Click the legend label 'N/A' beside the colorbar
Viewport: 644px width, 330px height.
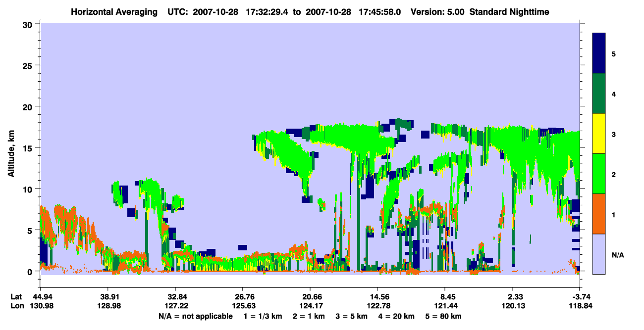coord(617,255)
